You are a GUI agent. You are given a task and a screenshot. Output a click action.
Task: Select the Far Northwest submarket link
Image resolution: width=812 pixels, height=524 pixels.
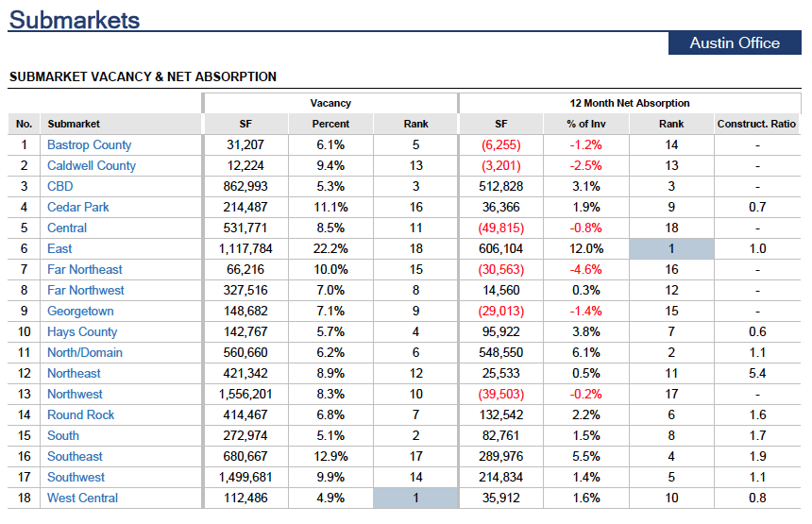85,290
